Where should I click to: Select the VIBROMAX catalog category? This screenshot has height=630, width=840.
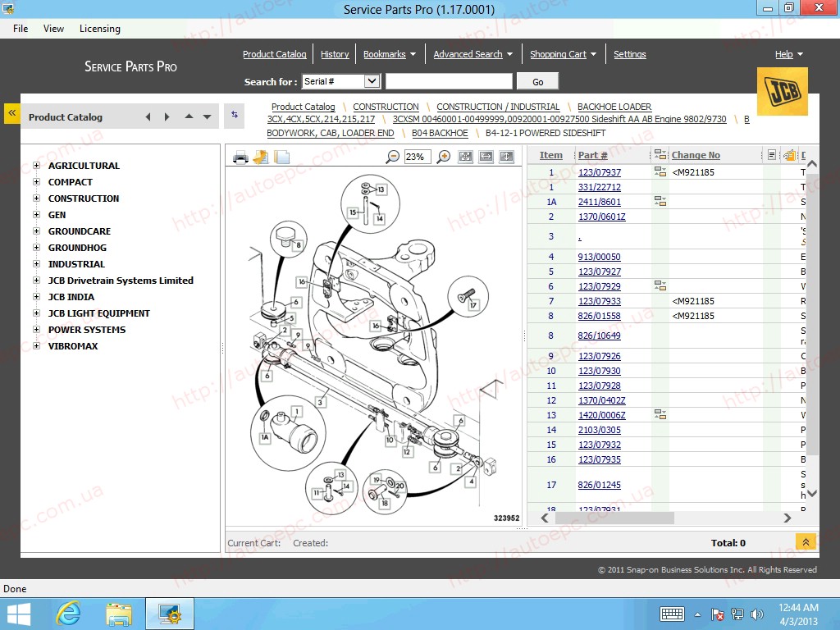pyautogui.click(x=73, y=346)
